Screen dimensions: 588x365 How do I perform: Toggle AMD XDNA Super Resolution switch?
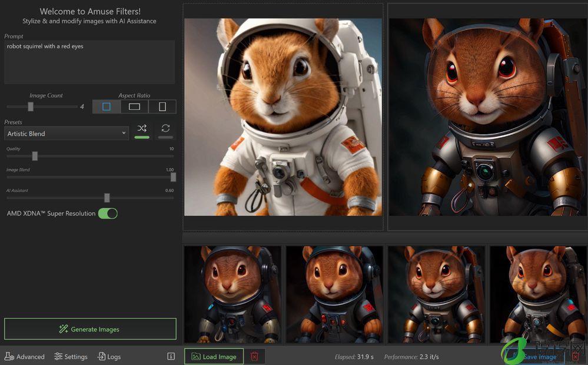108,214
